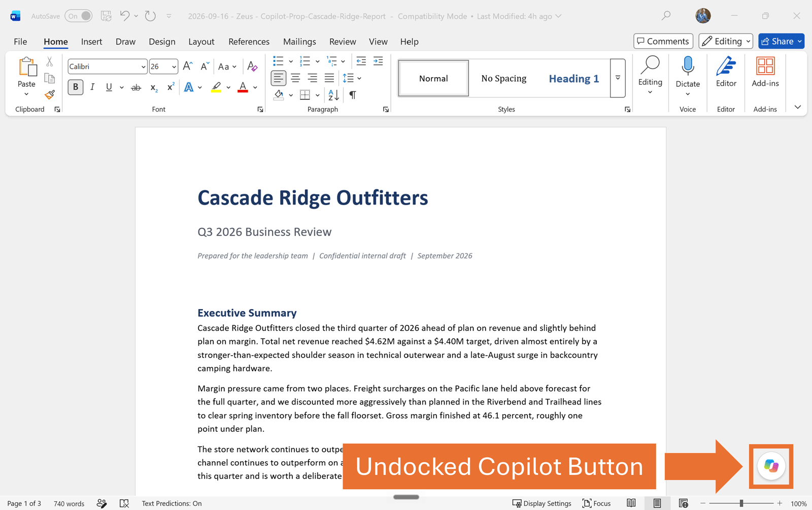Switch to Web Layout view
812x510 pixels.
click(x=683, y=503)
